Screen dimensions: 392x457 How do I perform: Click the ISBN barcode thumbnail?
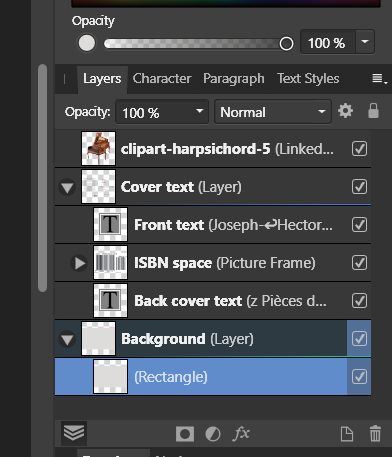click(110, 263)
